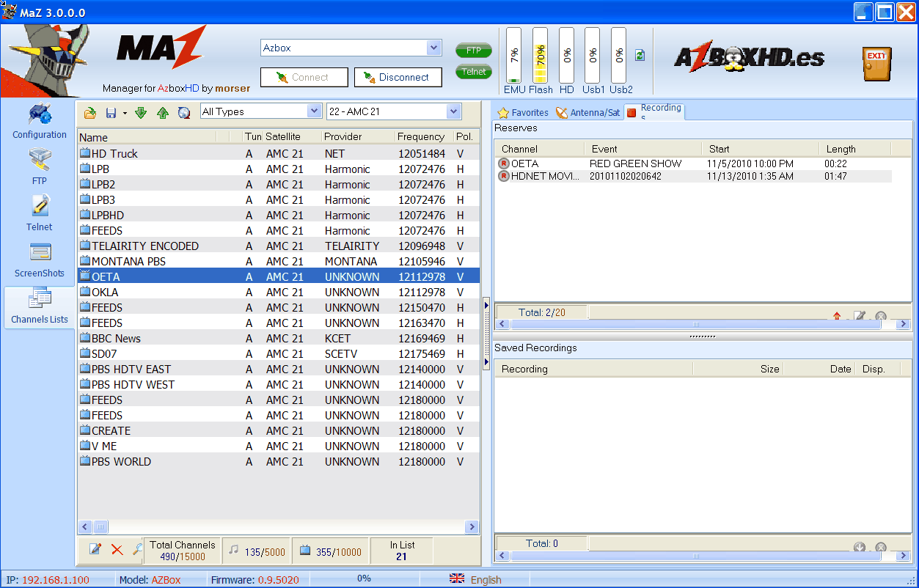919x588 pixels.
Task: Collapse panel using upper splitter arrow
Action: click(x=486, y=304)
